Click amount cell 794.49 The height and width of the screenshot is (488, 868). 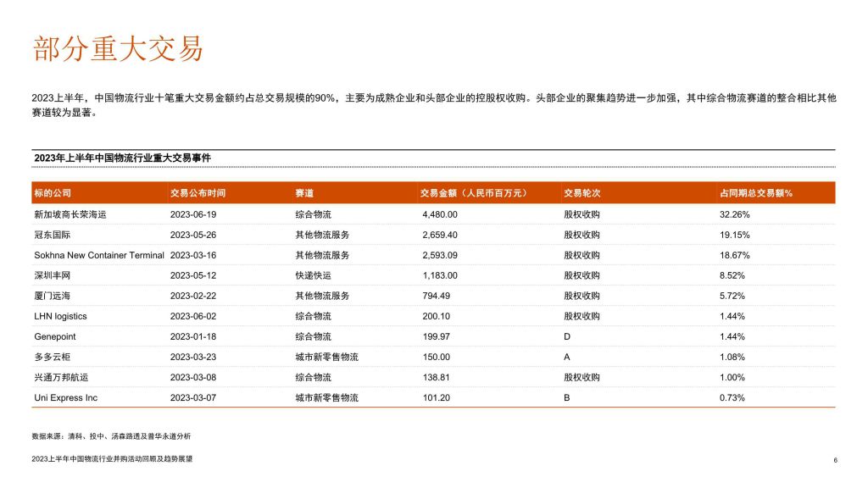(437, 296)
